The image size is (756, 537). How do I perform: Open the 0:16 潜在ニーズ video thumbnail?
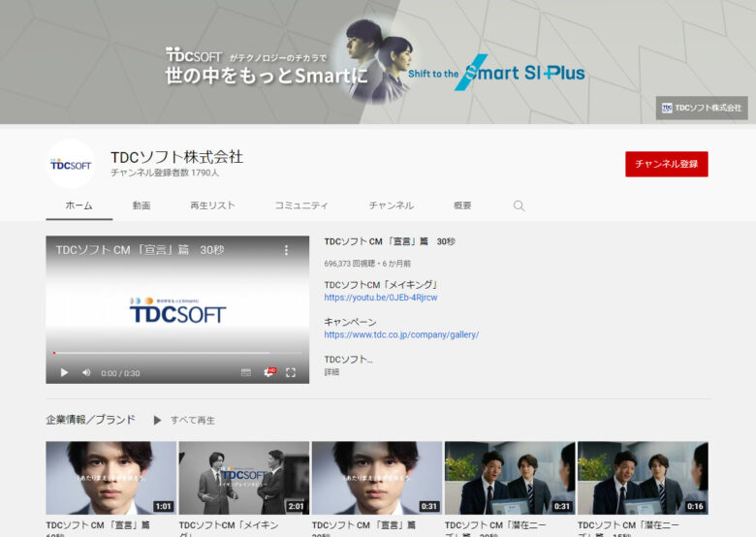tap(643, 478)
